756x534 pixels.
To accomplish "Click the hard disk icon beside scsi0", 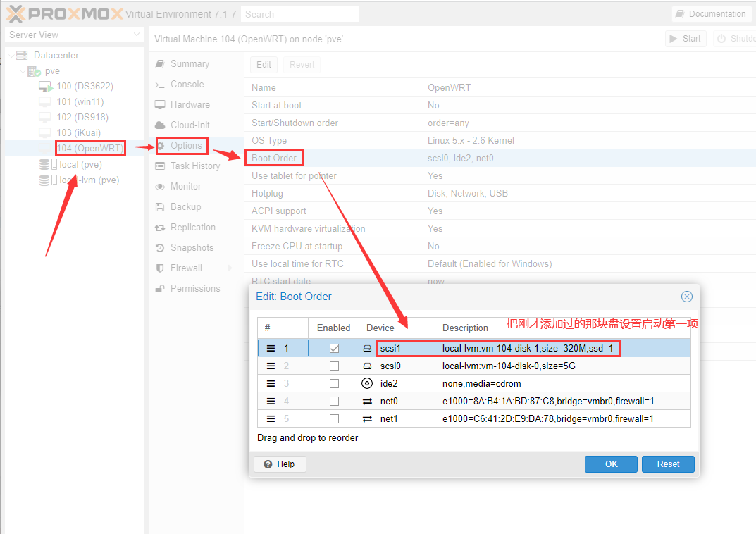I will coord(366,366).
